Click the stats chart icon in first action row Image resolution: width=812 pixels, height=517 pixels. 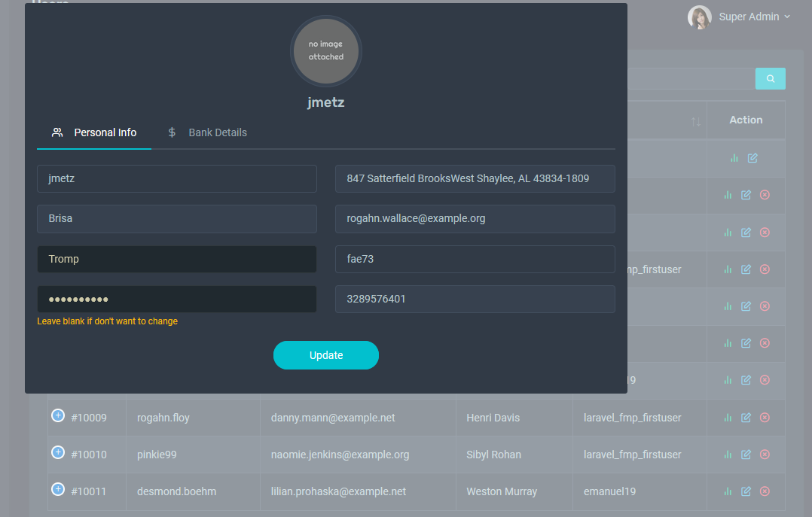[x=734, y=158]
